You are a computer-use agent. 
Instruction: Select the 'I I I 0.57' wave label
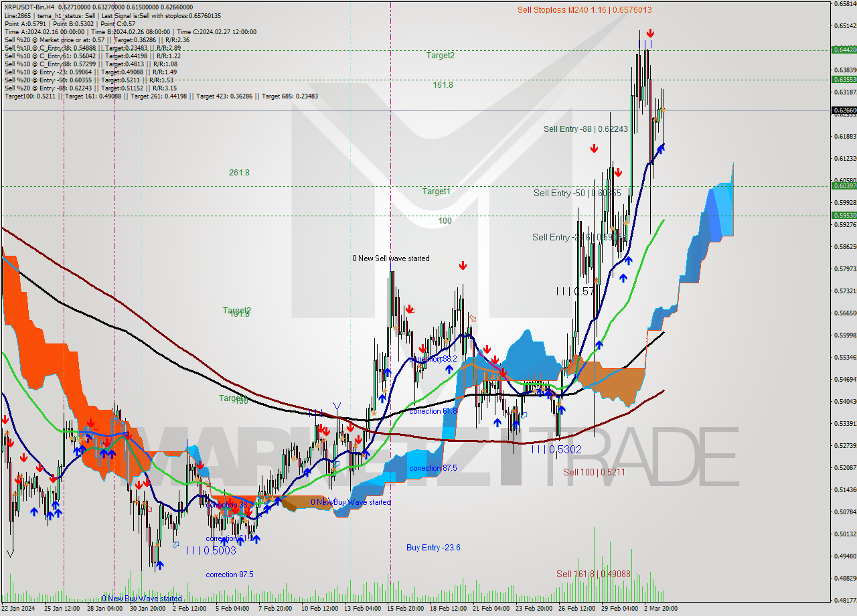576,291
